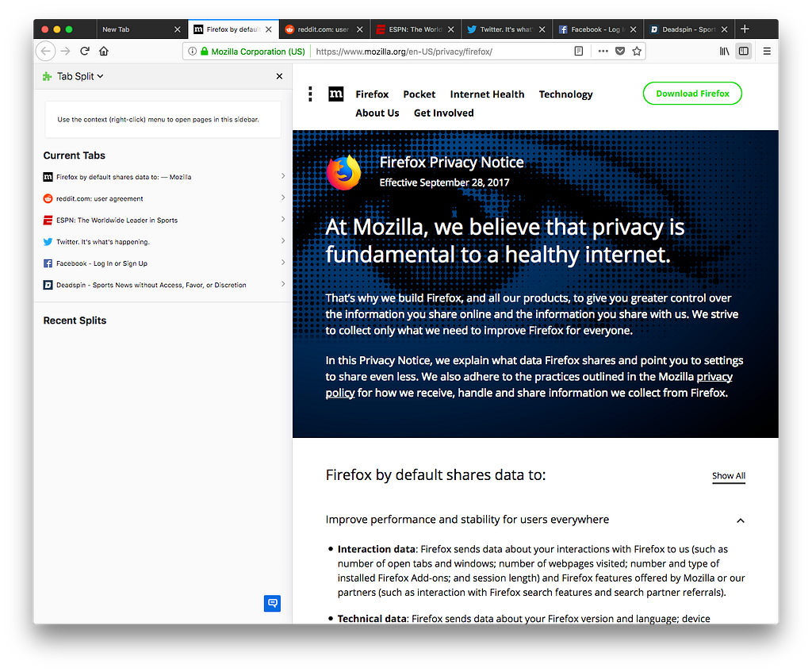Click the green secure padlock icon
This screenshot has width=812, height=672.
(x=205, y=52)
